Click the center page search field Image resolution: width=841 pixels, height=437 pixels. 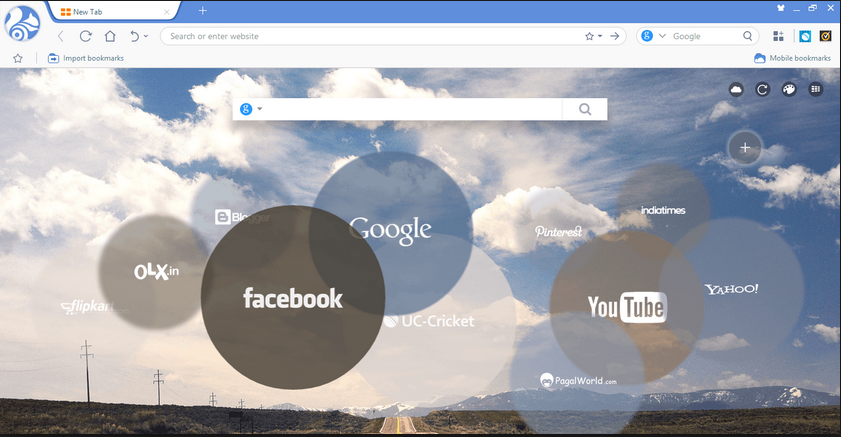pyautogui.click(x=413, y=109)
